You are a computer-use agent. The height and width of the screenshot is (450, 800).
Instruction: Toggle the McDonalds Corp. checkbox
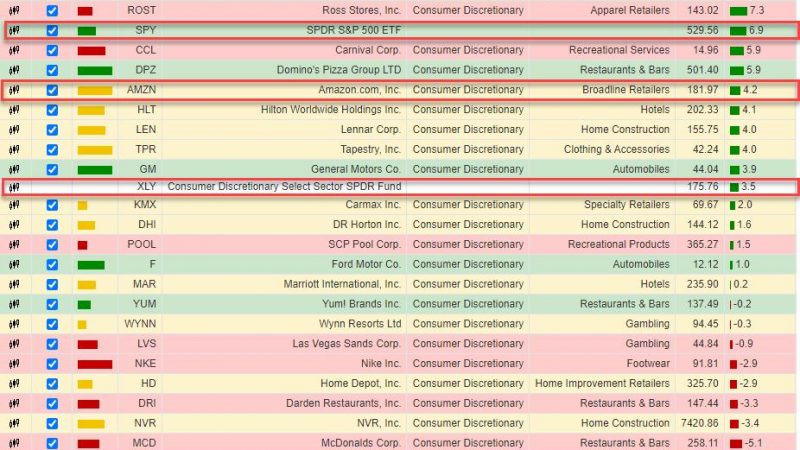pos(52,443)
